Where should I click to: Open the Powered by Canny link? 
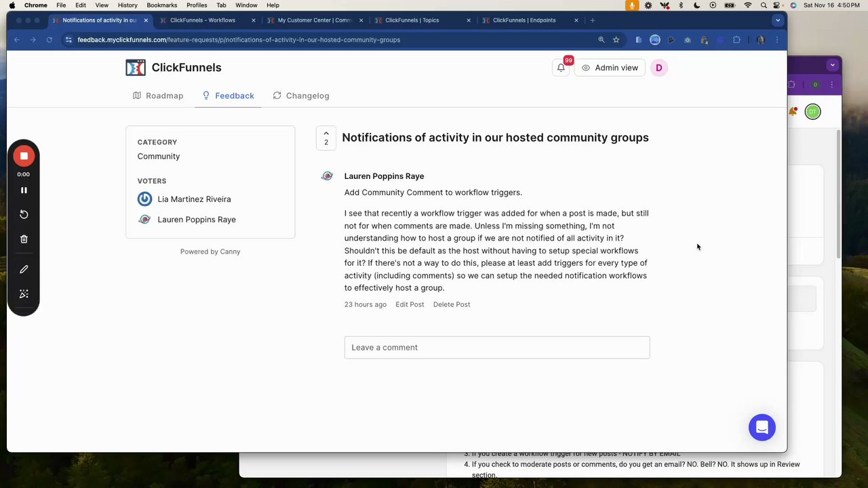[210, 251]
